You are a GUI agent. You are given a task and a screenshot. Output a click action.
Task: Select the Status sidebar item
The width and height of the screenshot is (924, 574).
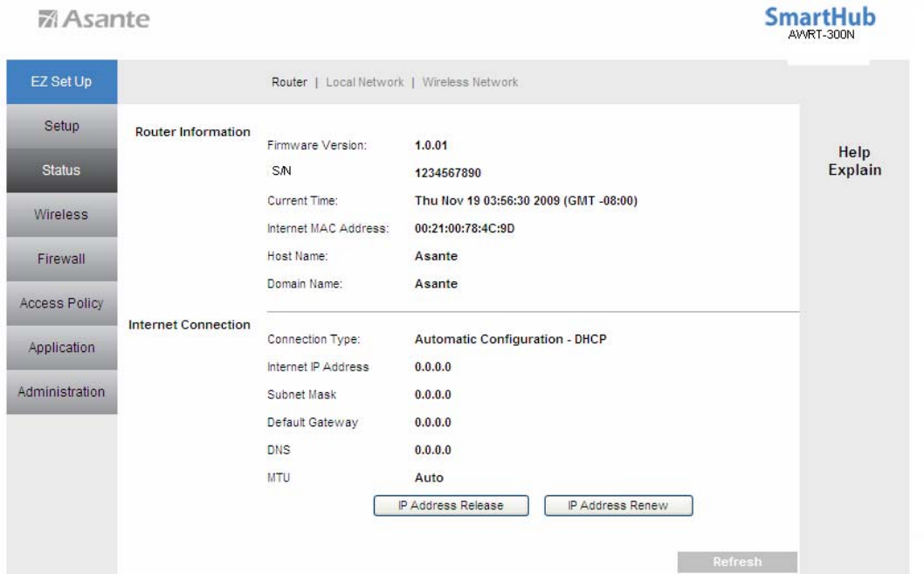62,170
